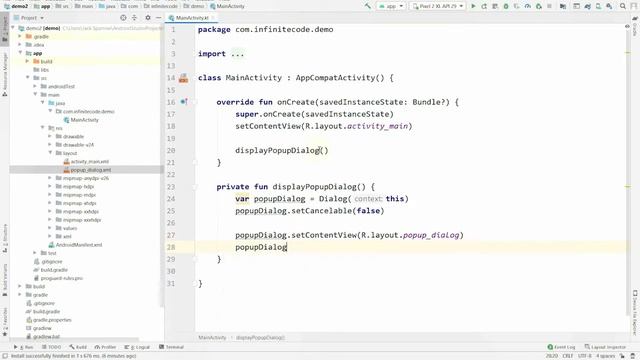Expand the androidTest folder
Screen dimensions: 640x360
coord(35,86)
